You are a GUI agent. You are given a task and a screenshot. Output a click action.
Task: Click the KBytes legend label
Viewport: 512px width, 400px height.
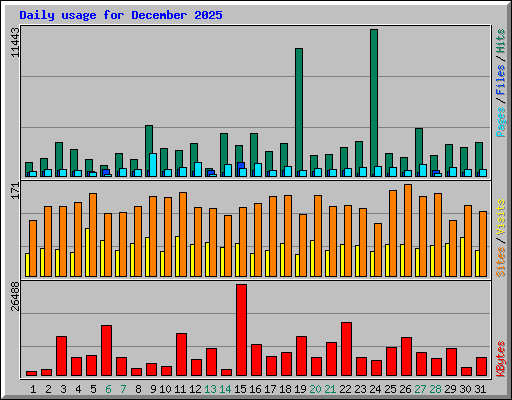(501, 359)
